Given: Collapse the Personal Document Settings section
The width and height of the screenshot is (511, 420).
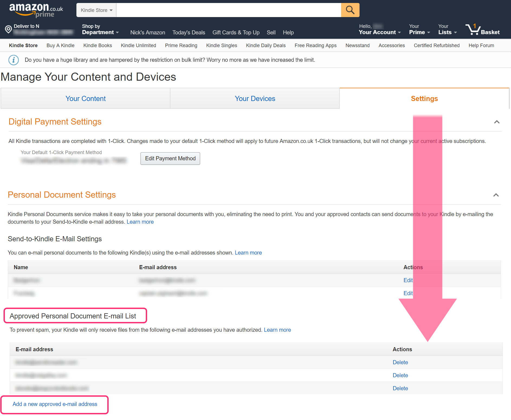Looking at the screenshot, I should tap(496, 195).
